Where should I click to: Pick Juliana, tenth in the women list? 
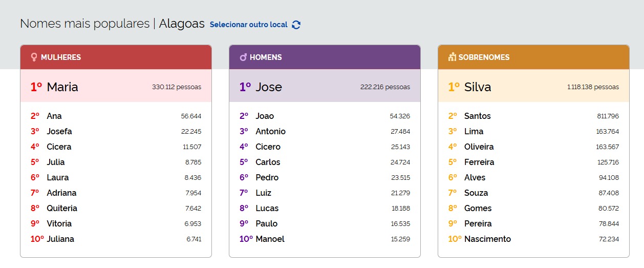(60, 239)
